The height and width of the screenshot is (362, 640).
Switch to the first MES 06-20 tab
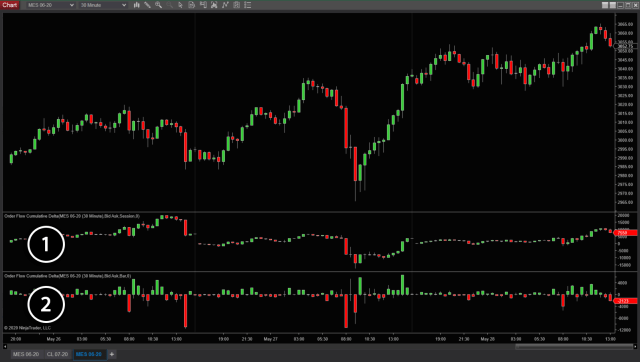coord(26,354)
